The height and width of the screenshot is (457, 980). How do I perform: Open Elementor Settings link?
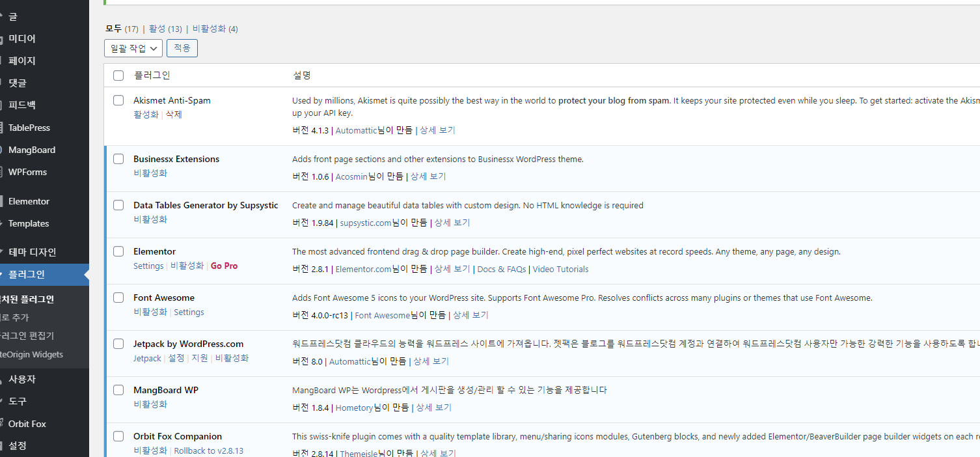[x=148, y=266]
